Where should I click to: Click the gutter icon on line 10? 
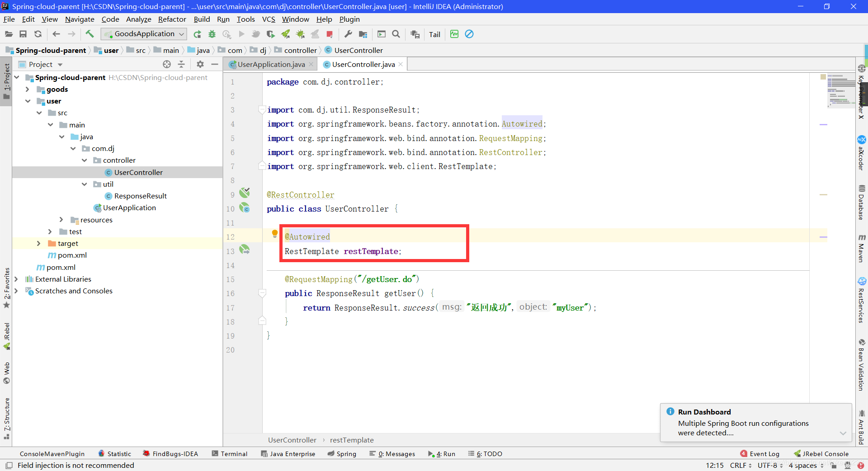point(245,207)
